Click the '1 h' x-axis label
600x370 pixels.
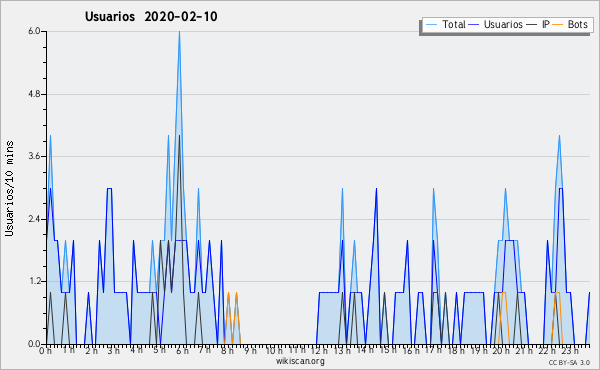[68, 350]
